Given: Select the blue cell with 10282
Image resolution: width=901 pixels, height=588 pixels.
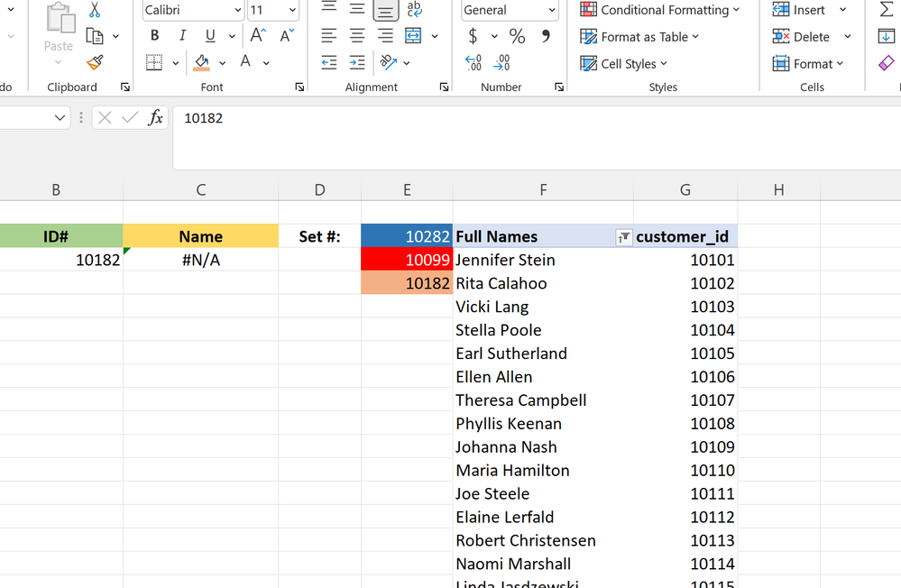Looking at the screenshot, I should 407,236.
